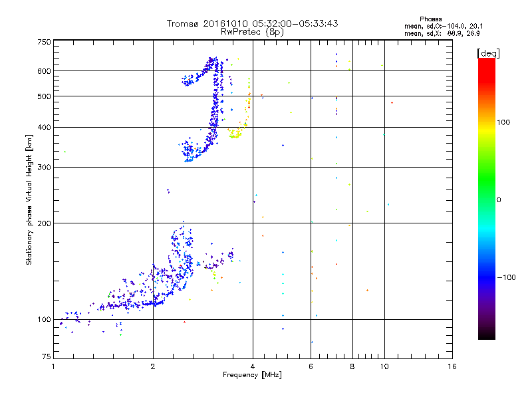Click the "[deg]" colorbar unit label
Viewport: 532px width, 399px height.
pos(488,53)
